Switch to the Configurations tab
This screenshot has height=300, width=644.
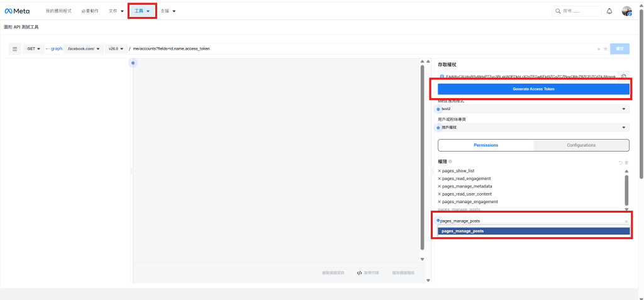click(581, 145)
